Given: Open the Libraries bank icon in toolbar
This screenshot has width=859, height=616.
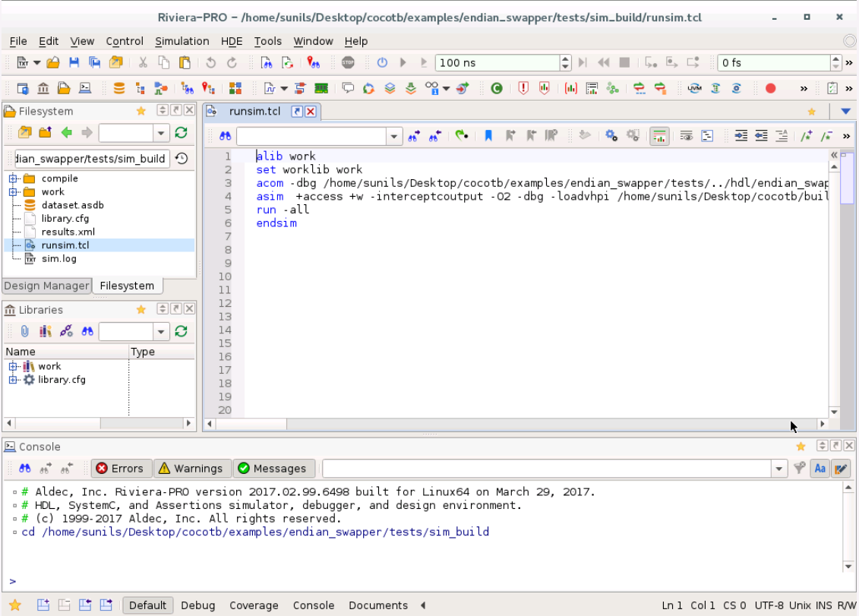Looking at the screenshot, I should coord(43,88).
